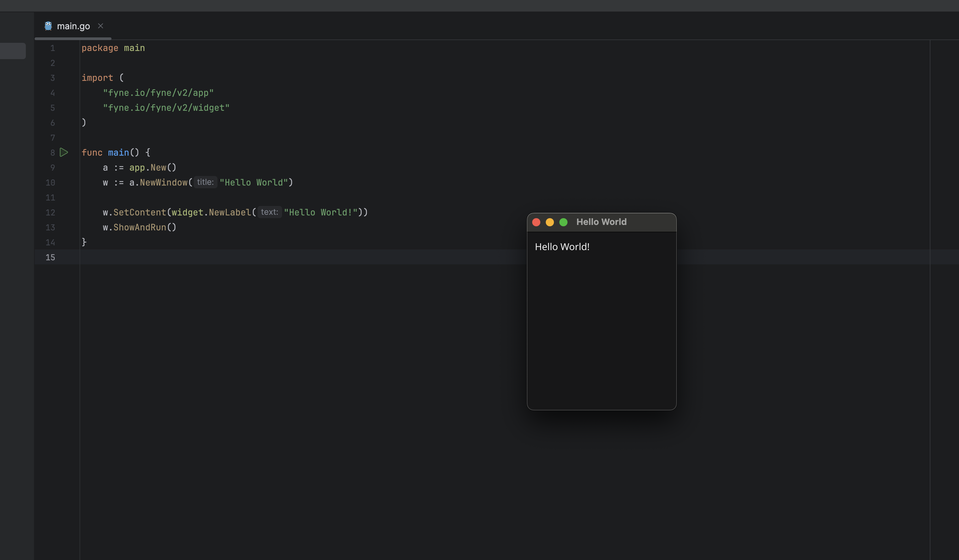
Task: Maximize the Hello World window using green button
Action: [x=563, y=222]
